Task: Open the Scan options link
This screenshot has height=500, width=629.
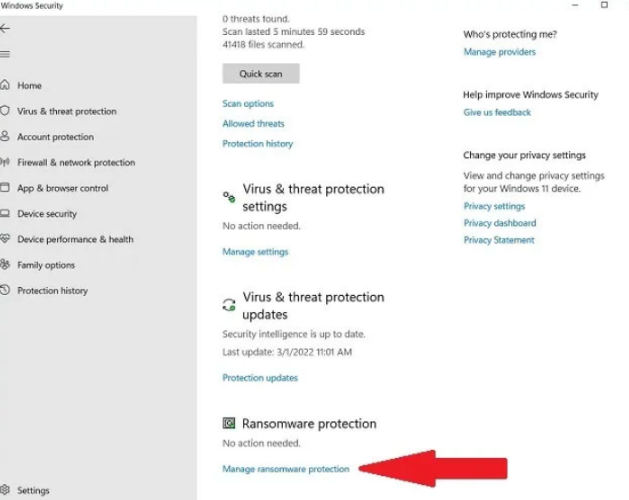Action: click(x=248, y=104)
